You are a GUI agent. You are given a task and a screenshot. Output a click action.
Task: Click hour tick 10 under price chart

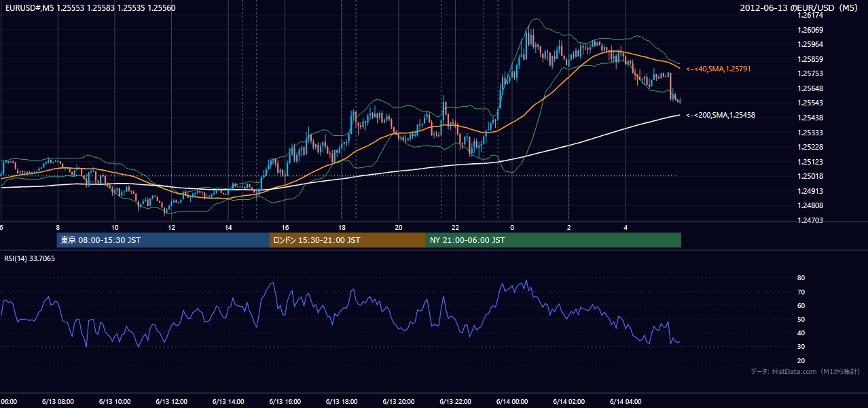(x=115, y=227)
